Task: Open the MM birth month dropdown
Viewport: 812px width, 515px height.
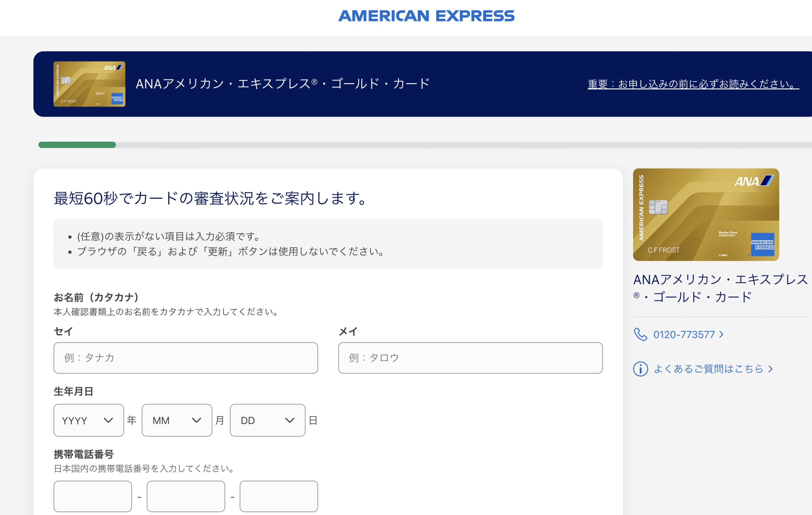Action: [177, 420]
